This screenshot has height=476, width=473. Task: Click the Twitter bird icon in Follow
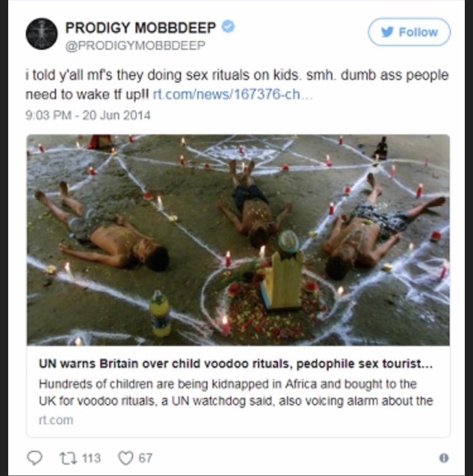(x=387, y=32)
